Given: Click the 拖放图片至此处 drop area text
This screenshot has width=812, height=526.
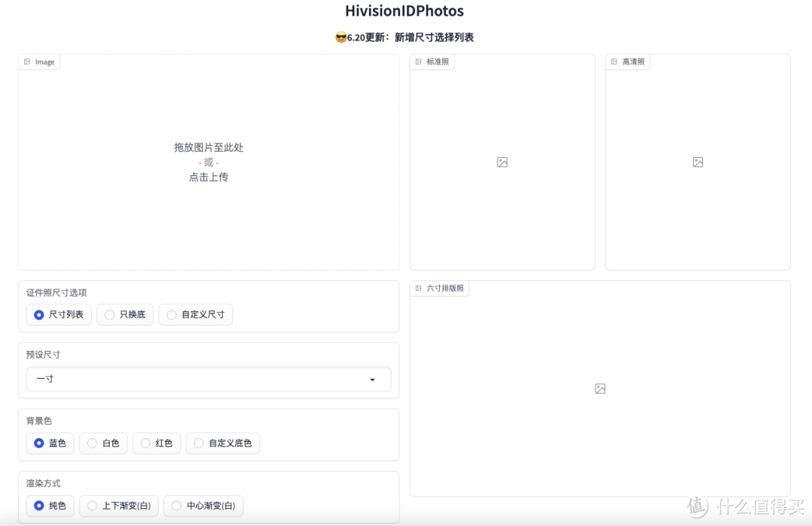Looking at the screenshot, I should coord(209,147).
